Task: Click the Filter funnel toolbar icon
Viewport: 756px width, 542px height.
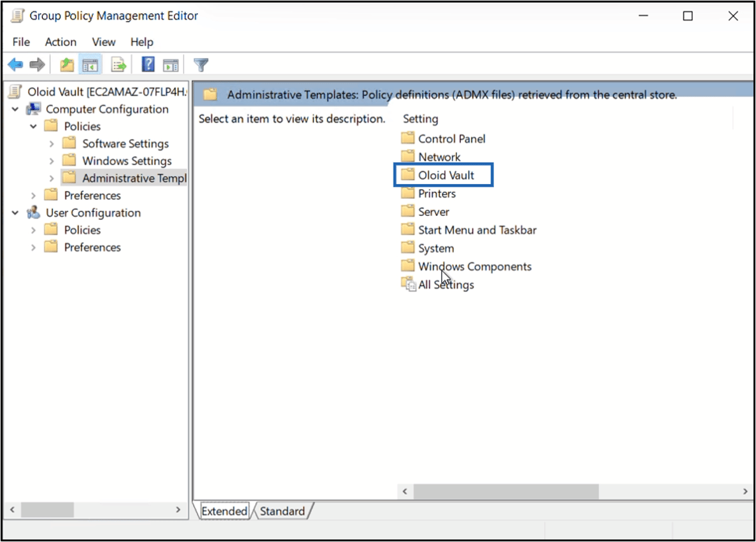Action: 200,64
